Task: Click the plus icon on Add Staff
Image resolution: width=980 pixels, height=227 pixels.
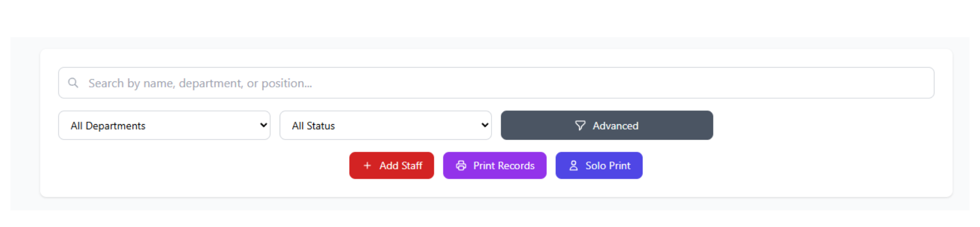Action: [x=367, y=166]
